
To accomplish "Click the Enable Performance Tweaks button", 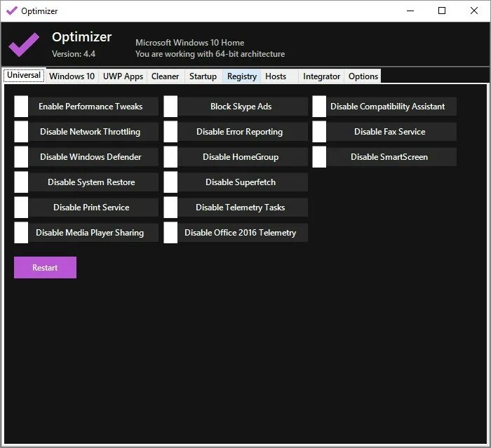I will (x=93, y=107).
